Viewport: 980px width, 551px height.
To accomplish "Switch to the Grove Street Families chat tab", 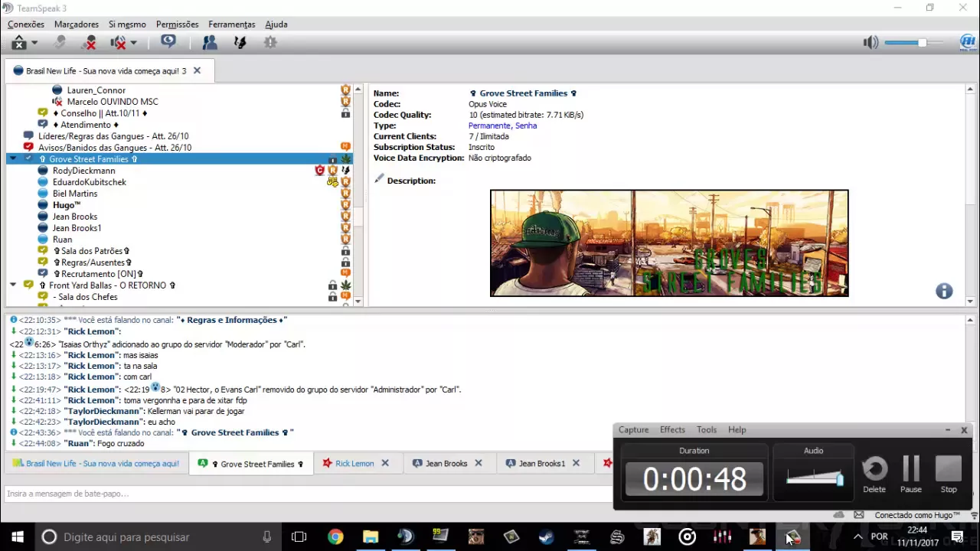I will [250, 464].
